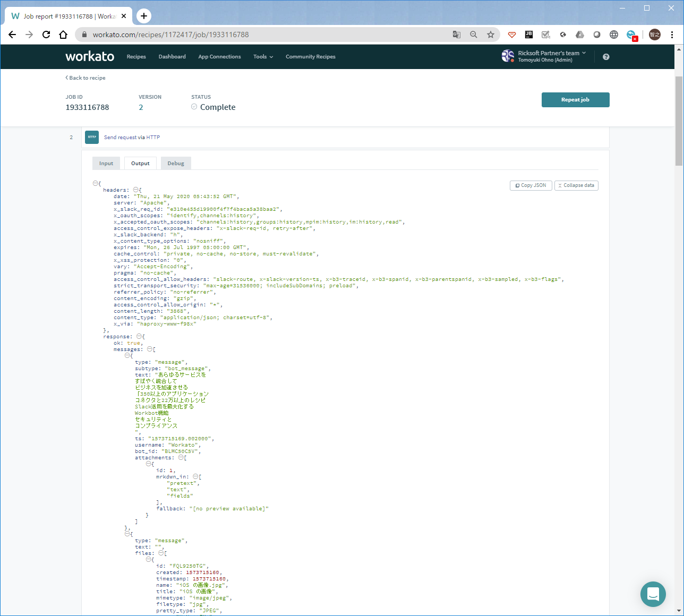The height and width of the screenshot is (616, 684).
Task: Click the server "Apache" value
Action: point(155,203)
